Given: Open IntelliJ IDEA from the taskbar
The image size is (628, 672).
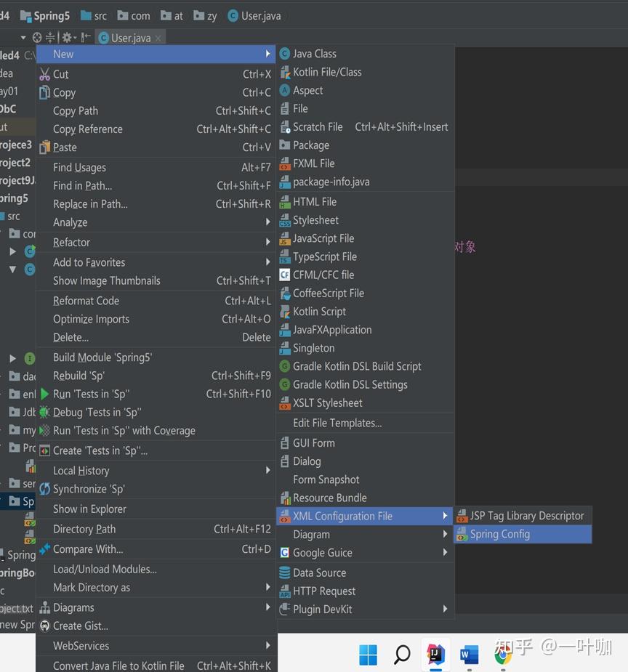Looking at the screenshot, I should pos(435,655).
